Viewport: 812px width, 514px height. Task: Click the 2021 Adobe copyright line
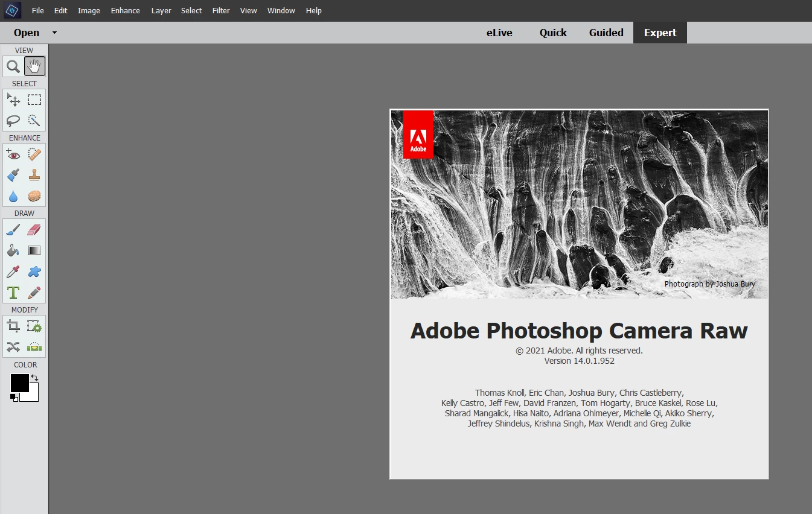tap(579, 350)
